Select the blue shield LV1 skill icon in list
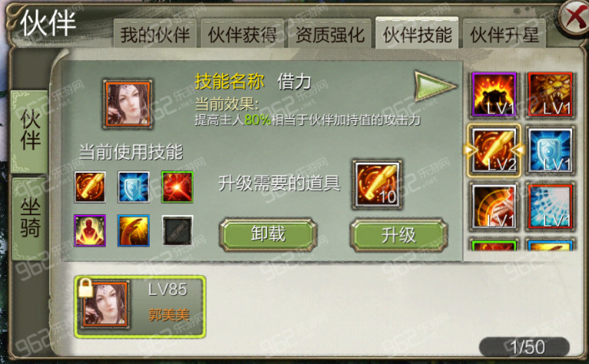The image size is (589, 364). tap(550, 151)
